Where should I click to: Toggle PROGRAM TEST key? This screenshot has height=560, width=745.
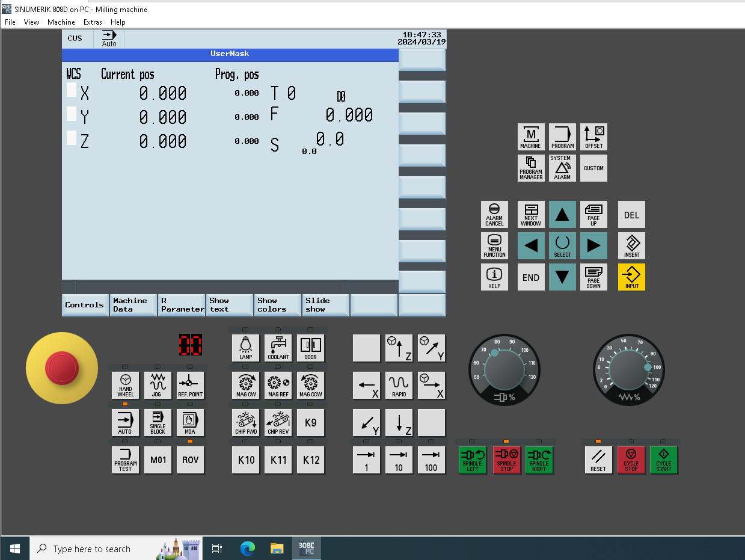(x=125, y=460)
